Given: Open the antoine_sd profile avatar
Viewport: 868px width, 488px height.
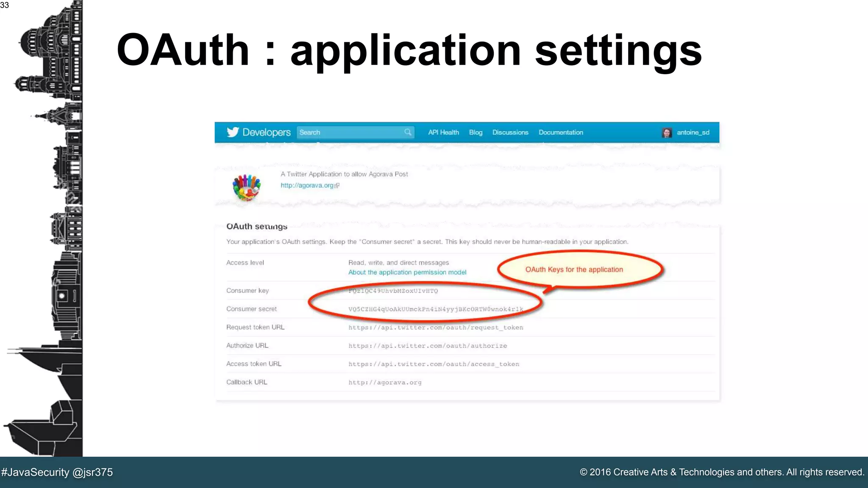Looking at the screenshot, I should pos(667,133).
